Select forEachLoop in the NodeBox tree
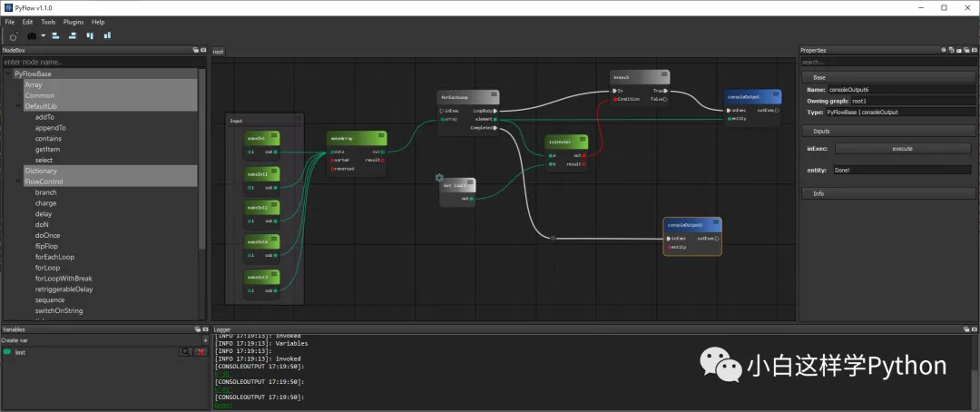This screenshot has width=980, height=412. [x=54, y=257]
